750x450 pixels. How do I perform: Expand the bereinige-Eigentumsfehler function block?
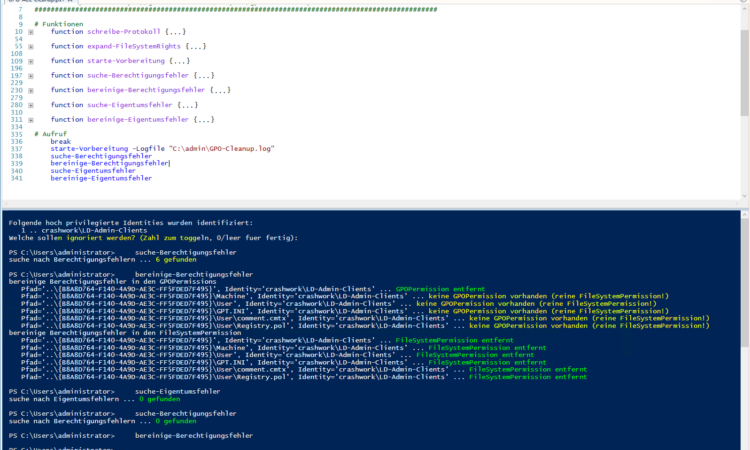pos(31,120)
